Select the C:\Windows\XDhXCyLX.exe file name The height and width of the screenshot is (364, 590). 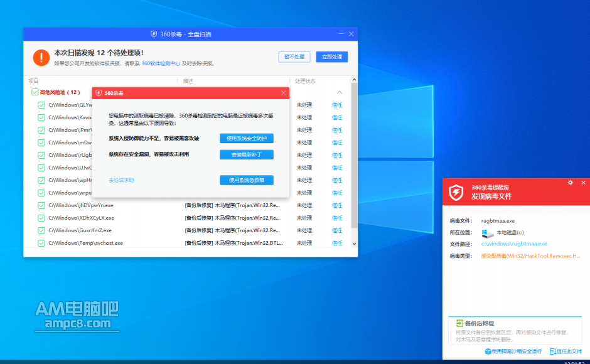[81, 218]
